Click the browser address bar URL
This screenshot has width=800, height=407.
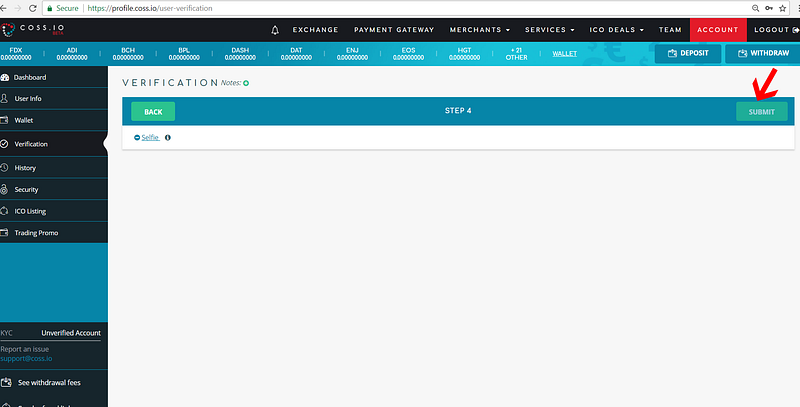[150, 8]
